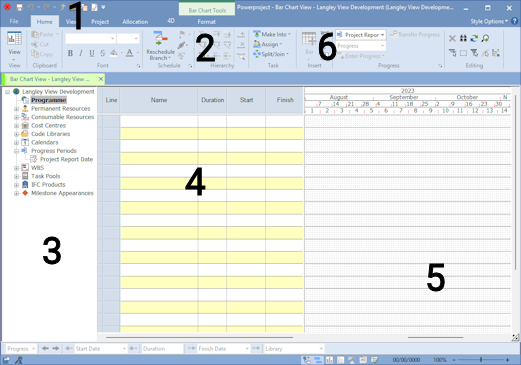Expand the Permanent Resources tree node
521x365 pixels.
coord(16,109)
